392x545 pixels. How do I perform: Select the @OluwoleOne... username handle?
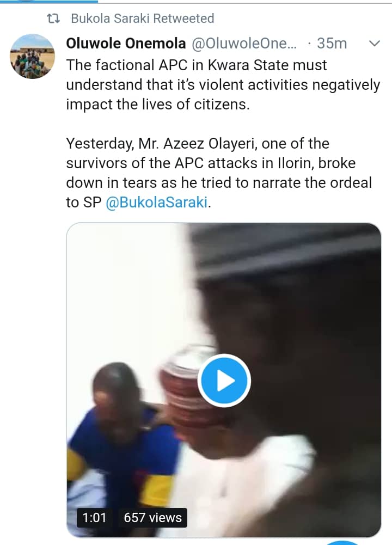244,44
